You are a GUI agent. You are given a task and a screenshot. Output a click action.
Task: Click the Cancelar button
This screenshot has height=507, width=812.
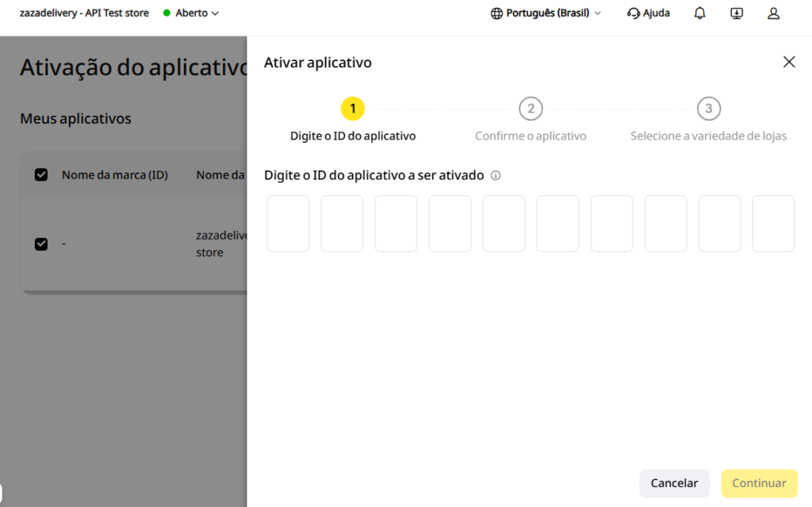pos(674,483)
